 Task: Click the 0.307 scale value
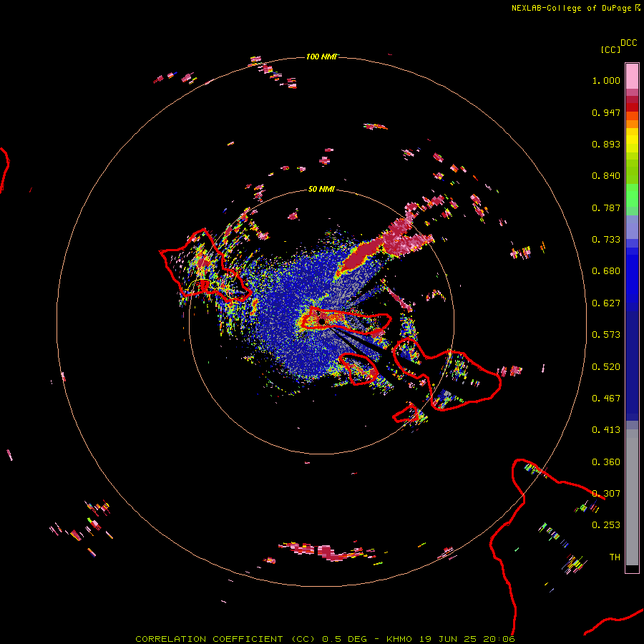pyautogui.click(x=606, y=494)
